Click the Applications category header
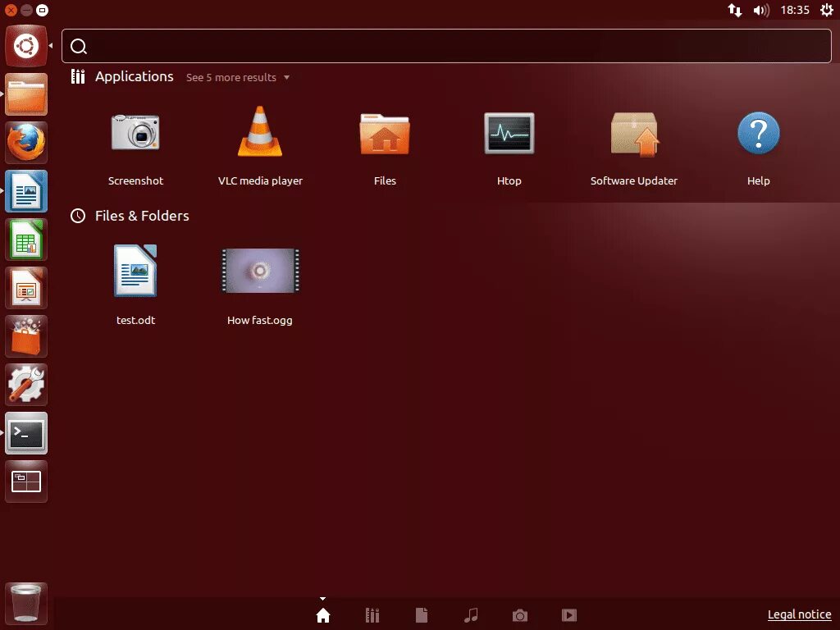The image size is (840, 630). [134, 76]
